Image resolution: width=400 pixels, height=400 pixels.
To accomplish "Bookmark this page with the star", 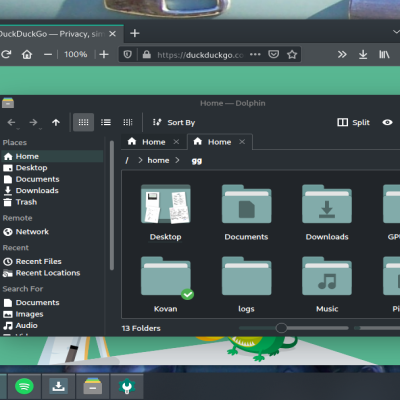I will [x=292, y=54].
